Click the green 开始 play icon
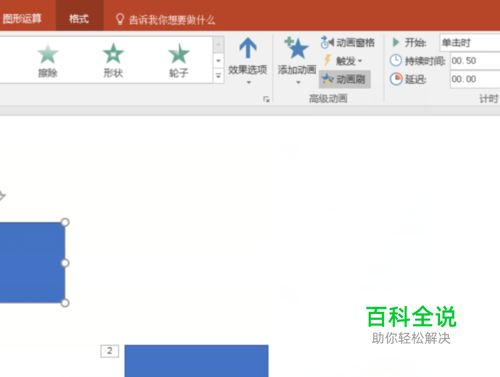This screenshot has height=377, width=500. [x=396, y=42]
